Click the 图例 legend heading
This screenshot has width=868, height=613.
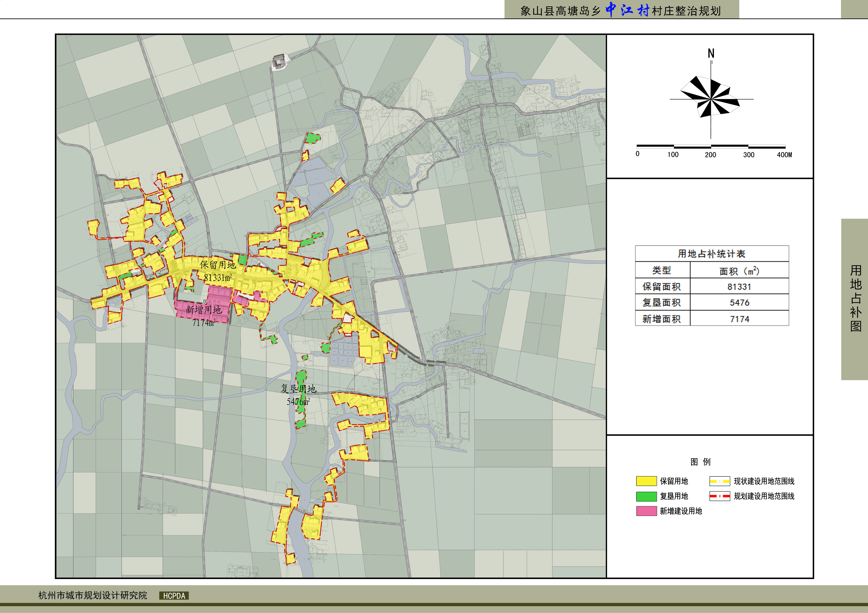pos(700,462)
